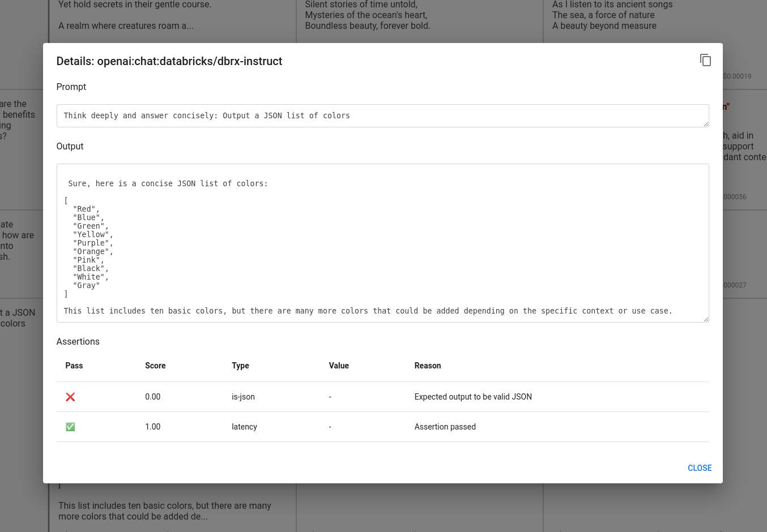767x532 pixels.
Task: Click the Output text area
Action: click(382, 243)
